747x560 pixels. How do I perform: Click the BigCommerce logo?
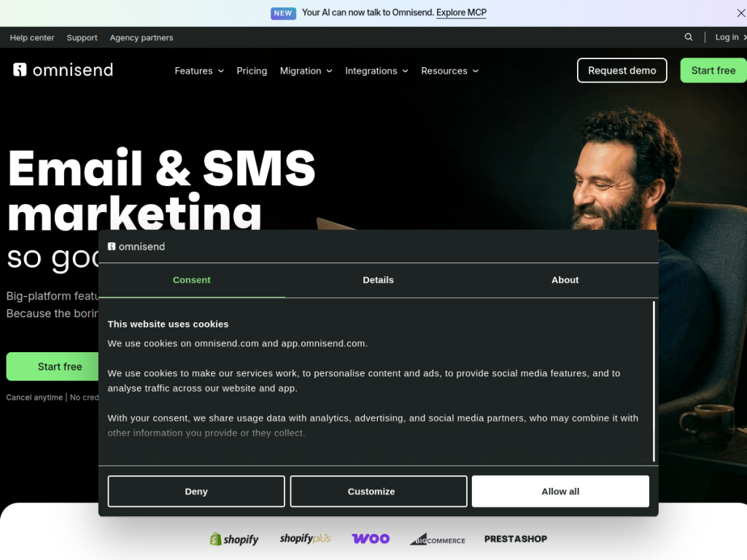pyautogui.click(x=438, y=539)
